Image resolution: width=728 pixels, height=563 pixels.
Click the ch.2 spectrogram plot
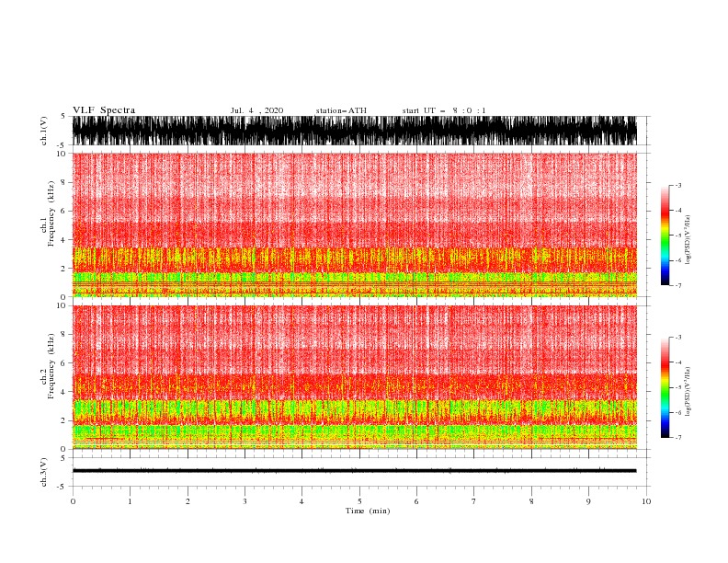(x=355, y=377)
